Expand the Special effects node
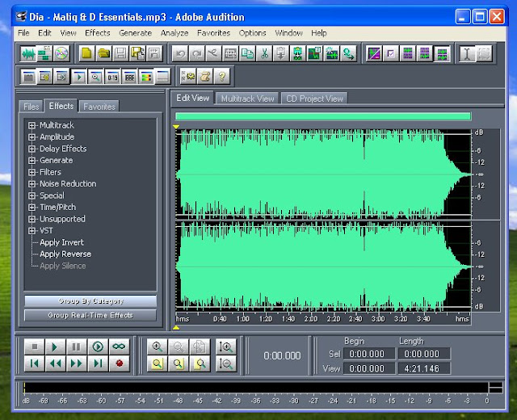Image resolution: width=517 pixels, height=420 pixels. pos(32,195)
